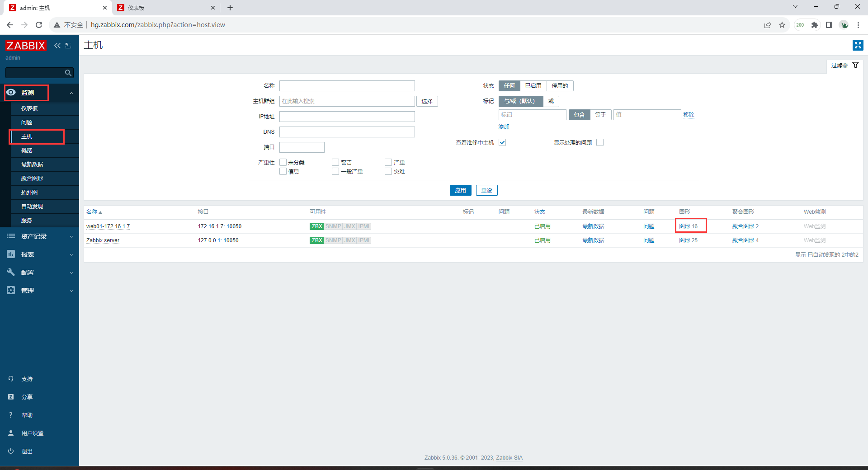The image size is (868, 470).
Task: Click the 监测 eye icon
Action: (x=11, y=92)
